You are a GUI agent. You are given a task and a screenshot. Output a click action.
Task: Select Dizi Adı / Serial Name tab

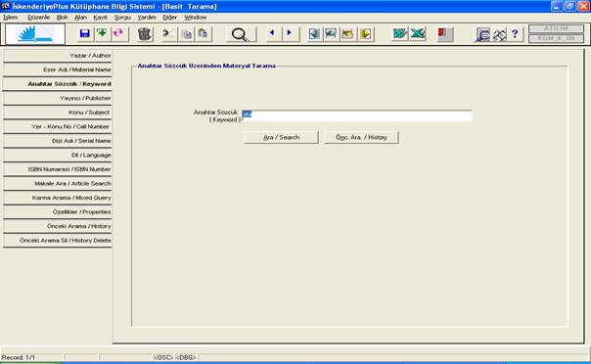coord(58,141)
